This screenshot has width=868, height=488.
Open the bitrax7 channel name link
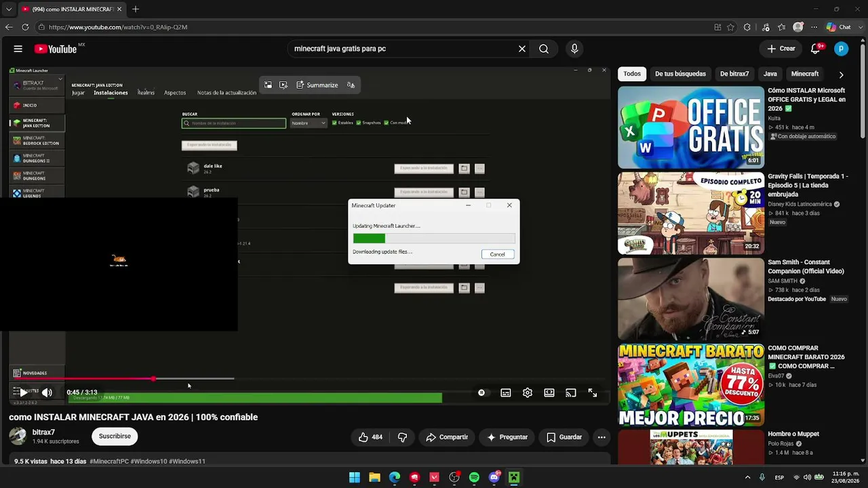pos(43,432)
